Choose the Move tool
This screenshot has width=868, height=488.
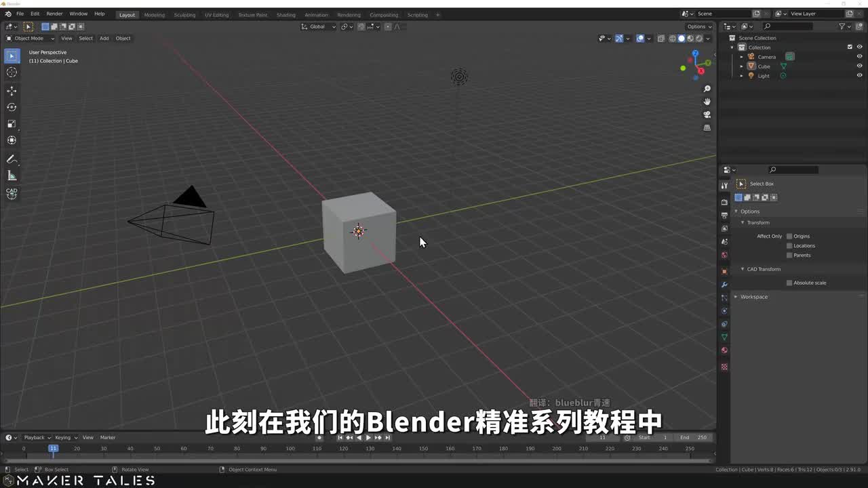(12, 91)
